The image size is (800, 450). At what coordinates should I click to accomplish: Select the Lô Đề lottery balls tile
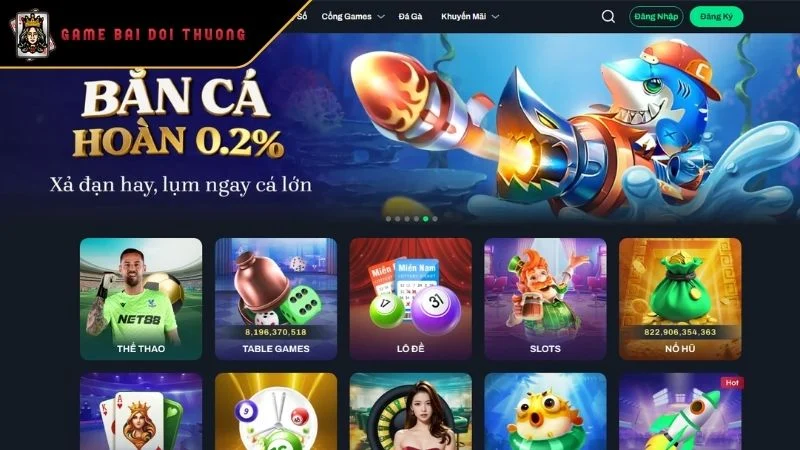point(411,299)
